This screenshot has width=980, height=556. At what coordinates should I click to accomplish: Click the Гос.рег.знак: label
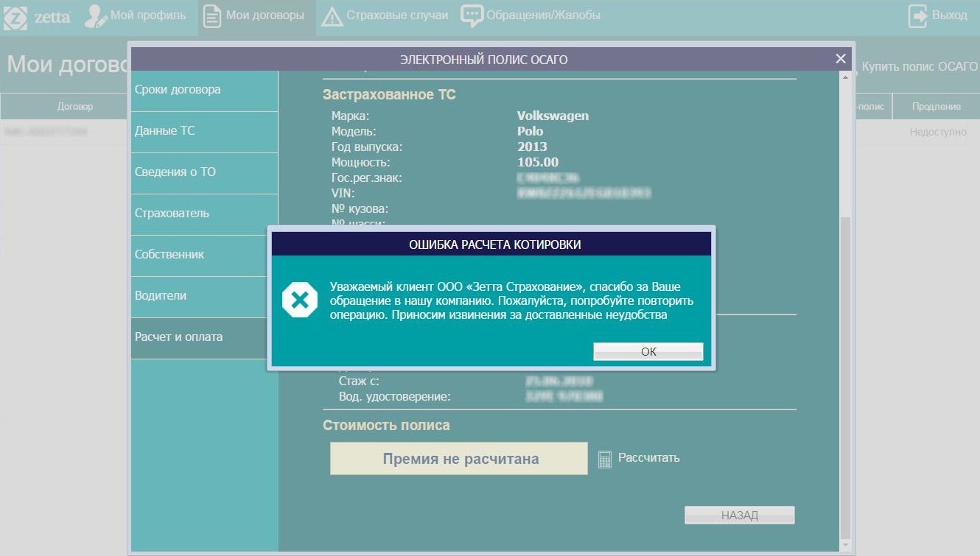coord(366,177)
